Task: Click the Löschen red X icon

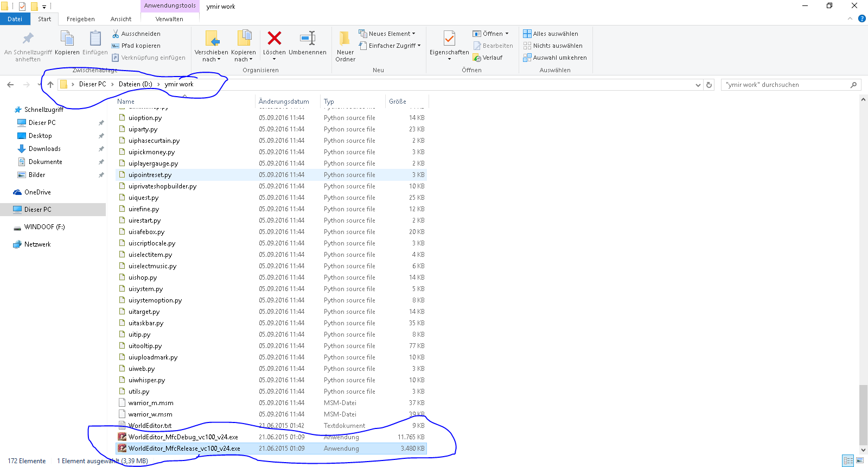Action: click(x=275, y=38)
